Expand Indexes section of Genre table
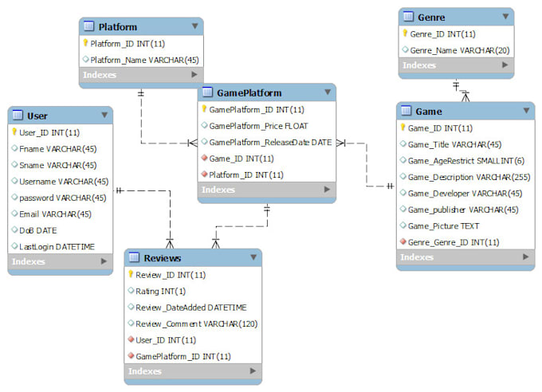Image resolution: width=542 pixels, height=392 pixels. [x=505, y=65]
